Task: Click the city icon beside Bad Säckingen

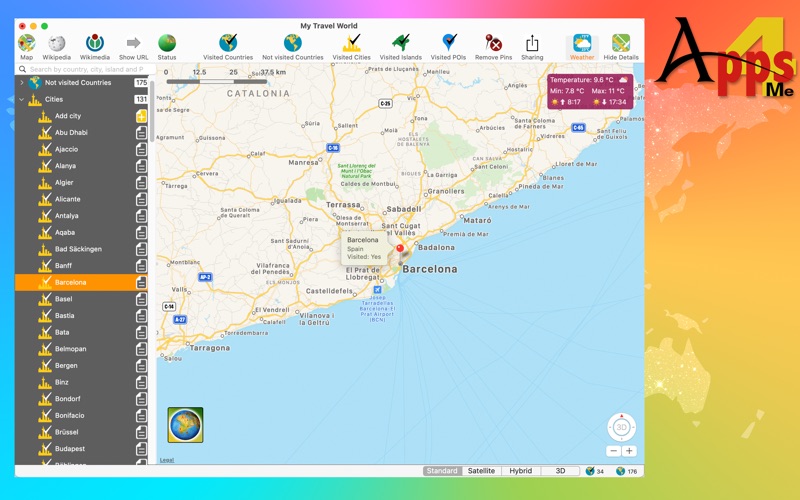Action: [45, 249]
